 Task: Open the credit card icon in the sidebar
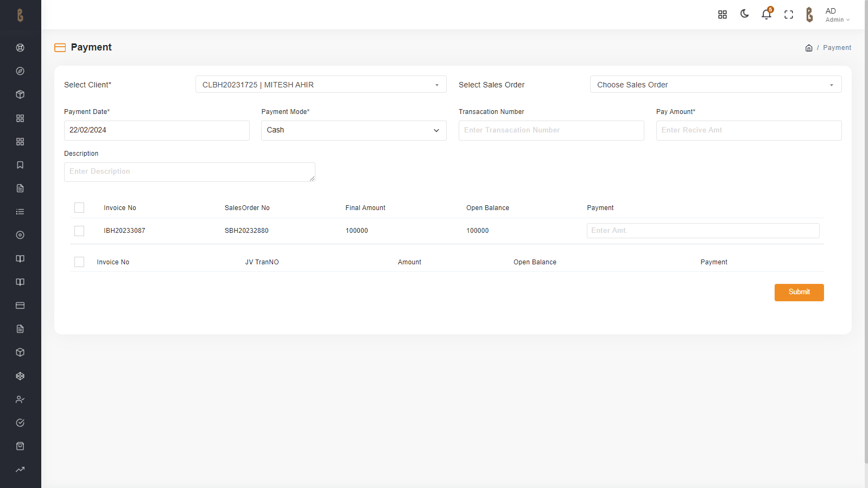point(20,306)
